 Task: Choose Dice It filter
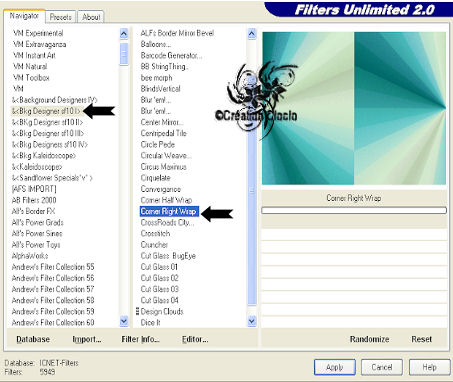pyautogui.click(x=150, y=322)
